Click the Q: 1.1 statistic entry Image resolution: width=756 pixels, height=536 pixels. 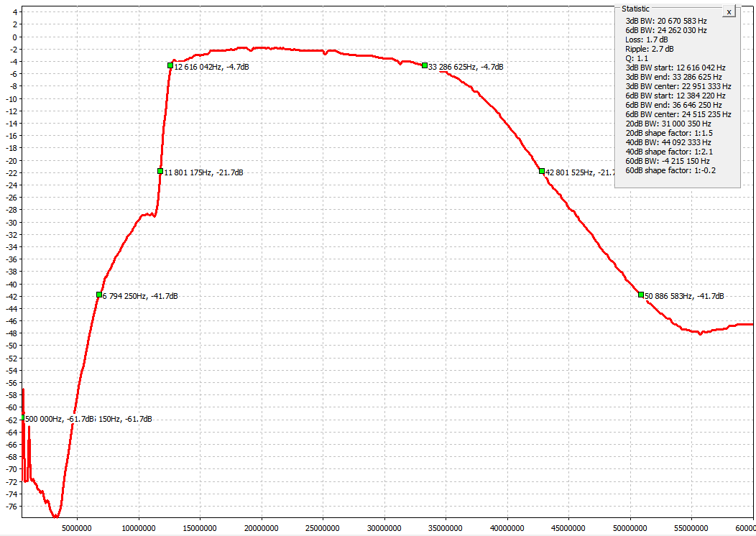[x=637, y=58]
